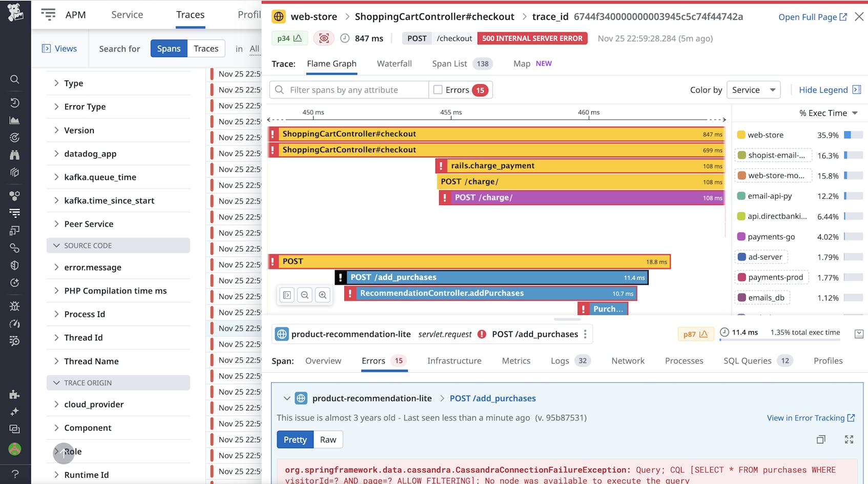The width and height of the screenshot is (868, 484).
Task: Open the Color by Service dropdown
Action: pos(753,90)
